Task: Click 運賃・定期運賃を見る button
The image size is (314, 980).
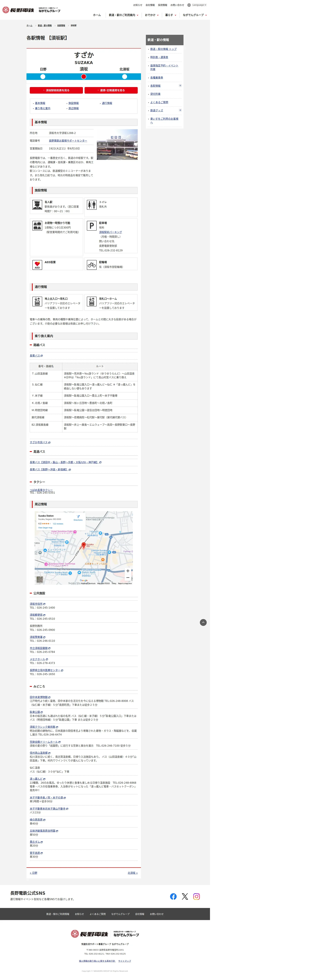Action: pyautogui.click(x=111, y=90)
